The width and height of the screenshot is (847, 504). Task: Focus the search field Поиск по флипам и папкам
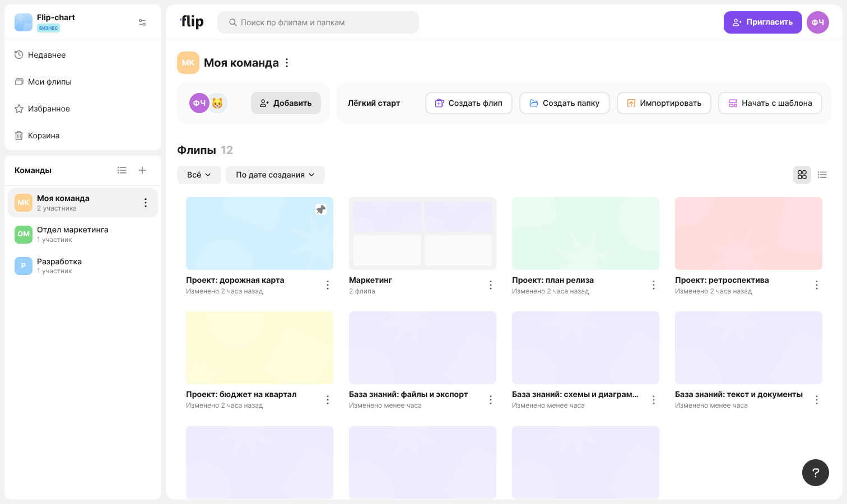pos(318,22)
